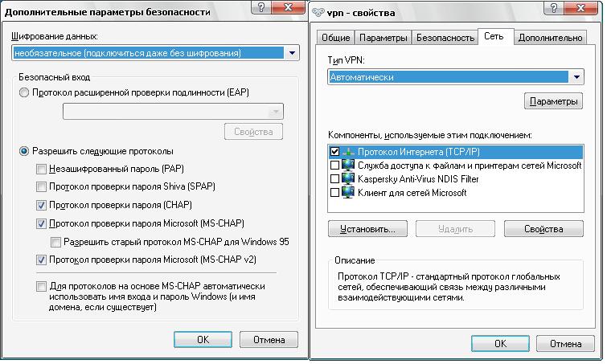This screenshot has width=607, height=364.
Task: Uncheck the Протокол Интернета (TCP/IP) checkbox
Action: [x=335, y=152]
